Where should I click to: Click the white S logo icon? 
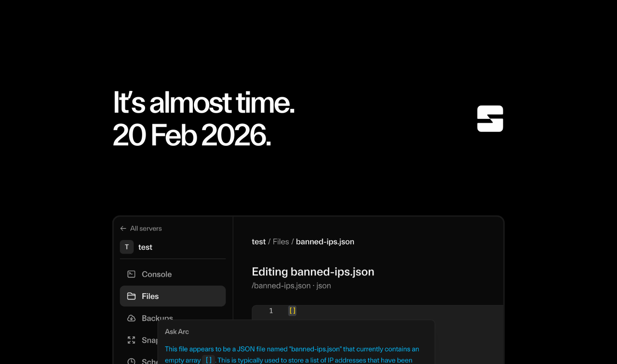tap(490, 118)
